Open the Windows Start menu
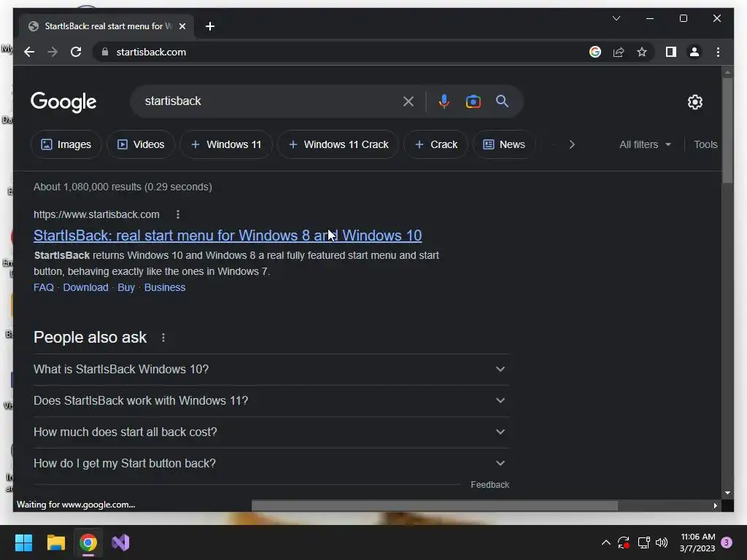 23,542
